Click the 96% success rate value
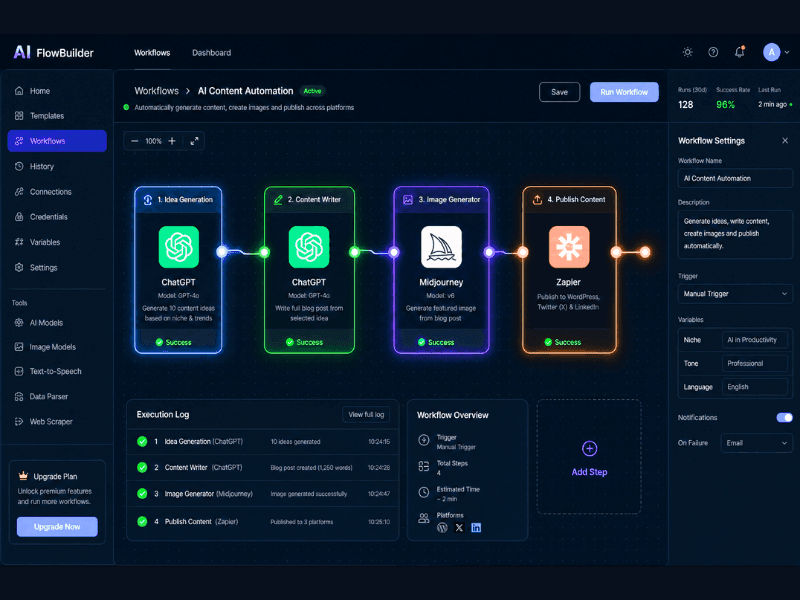Viewport: 800px width, 600px height. click(725, 105)
